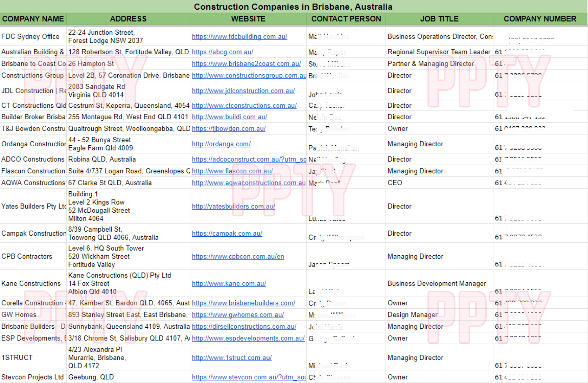Click the 1struct.com.au link

[x=232, y=358]
